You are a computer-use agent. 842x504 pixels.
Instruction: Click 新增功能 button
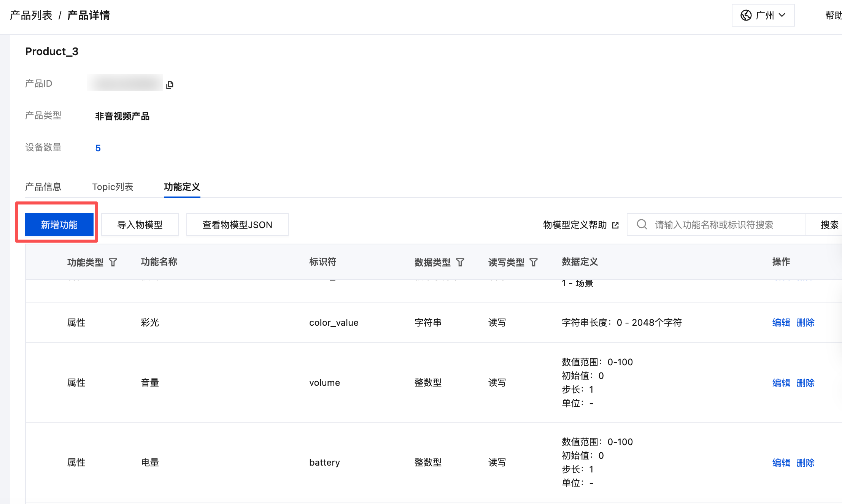(59, 225)
